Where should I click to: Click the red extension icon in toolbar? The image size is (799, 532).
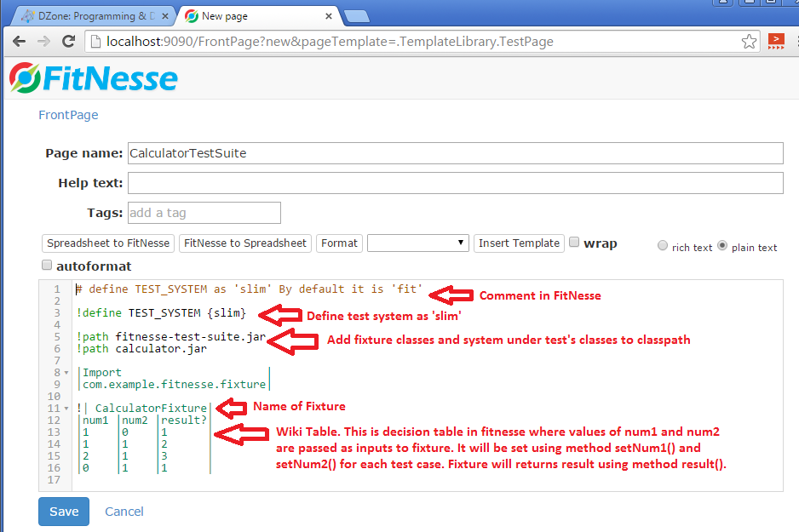775,41
